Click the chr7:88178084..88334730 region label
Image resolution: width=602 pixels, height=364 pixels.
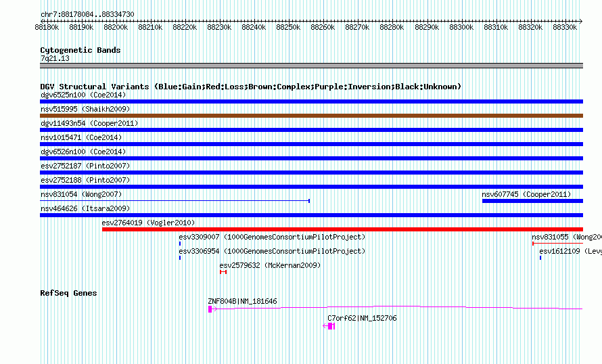pos(87,15)
